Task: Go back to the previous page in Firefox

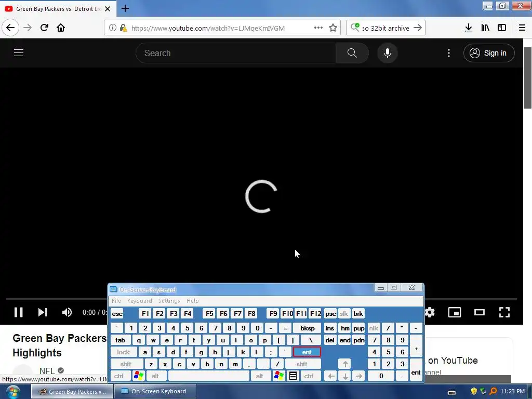Action: tap(10, 28)
